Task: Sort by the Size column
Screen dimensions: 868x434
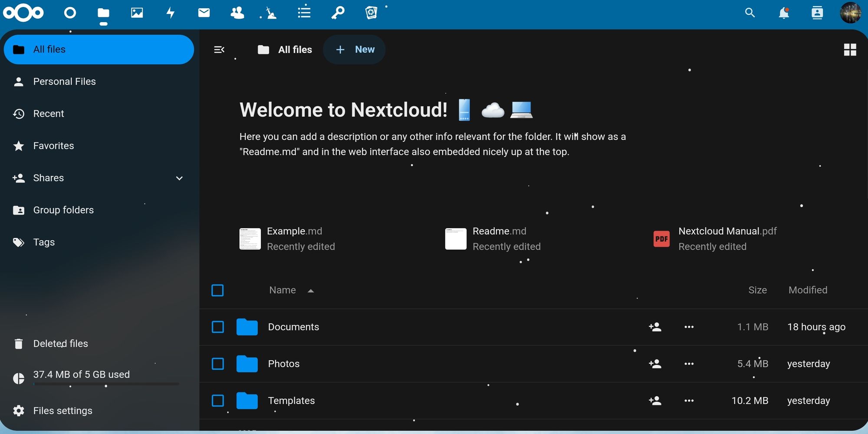Action: tap(757, 290)
